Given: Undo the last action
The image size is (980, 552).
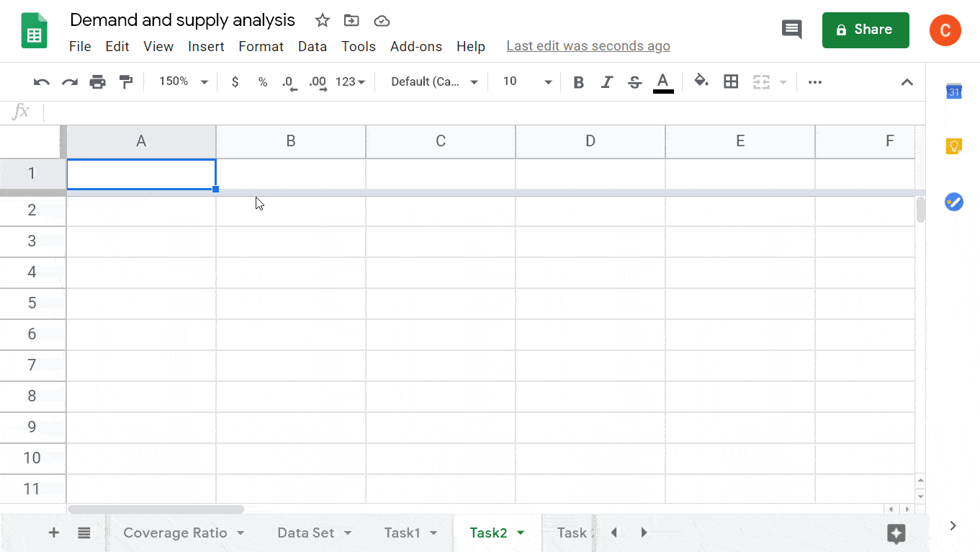Looking at the screenshot, I should (x=42, y=82).
